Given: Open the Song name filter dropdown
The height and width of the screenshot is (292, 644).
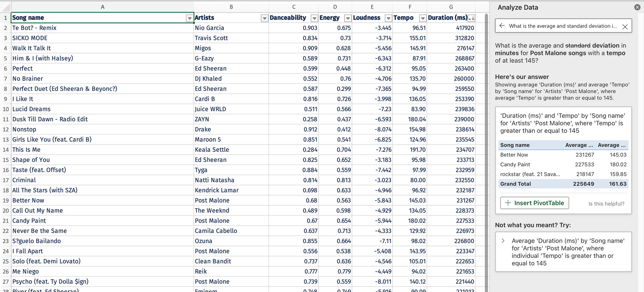Looking at the screenshot, I should 190,18.
